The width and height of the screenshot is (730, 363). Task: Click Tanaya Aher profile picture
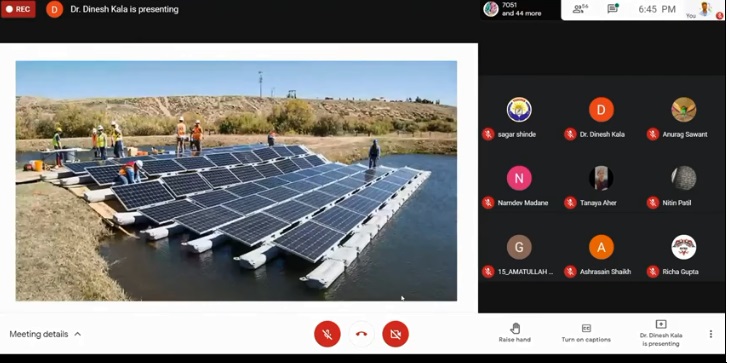(601, 178)
